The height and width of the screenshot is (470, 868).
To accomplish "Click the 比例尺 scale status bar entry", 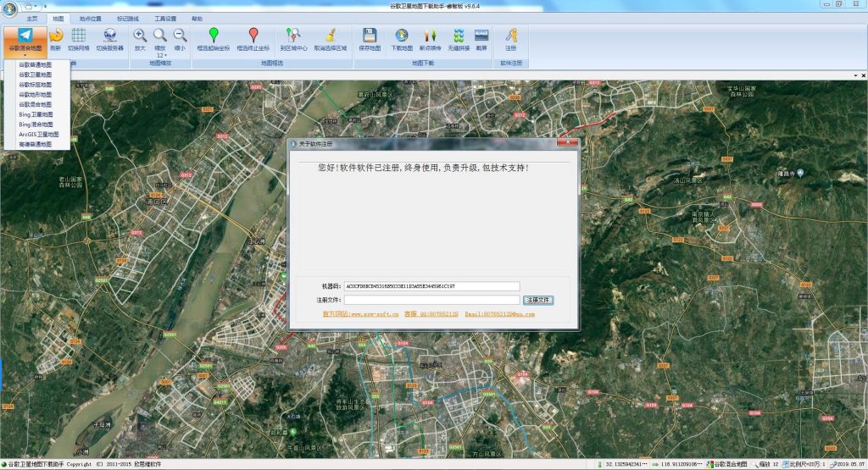I will (x=804, y=464).
